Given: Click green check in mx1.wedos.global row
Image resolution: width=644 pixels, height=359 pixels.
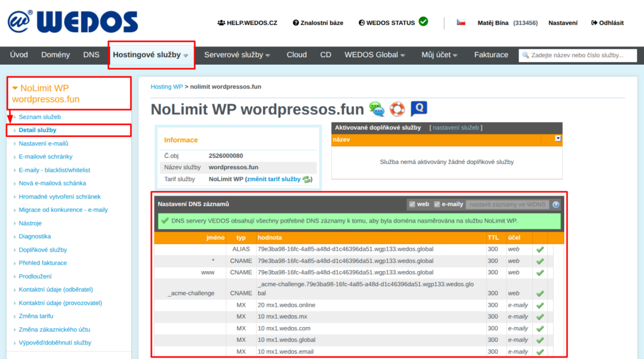Looking at the screenshot, I should click(540, 340).
